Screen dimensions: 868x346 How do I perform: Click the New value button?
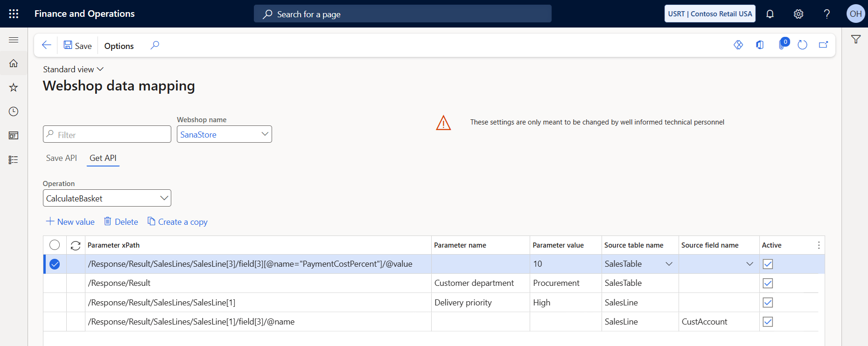click(x=70, y=222)
